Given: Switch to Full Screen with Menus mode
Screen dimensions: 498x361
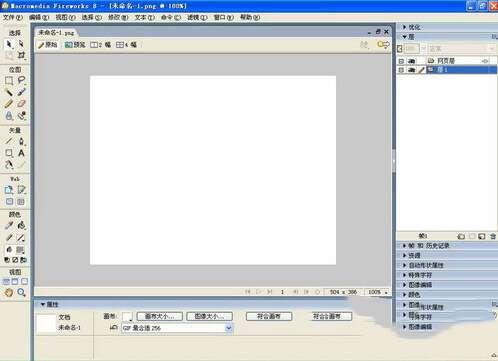Looking at the screenshot, I should 15,282.
